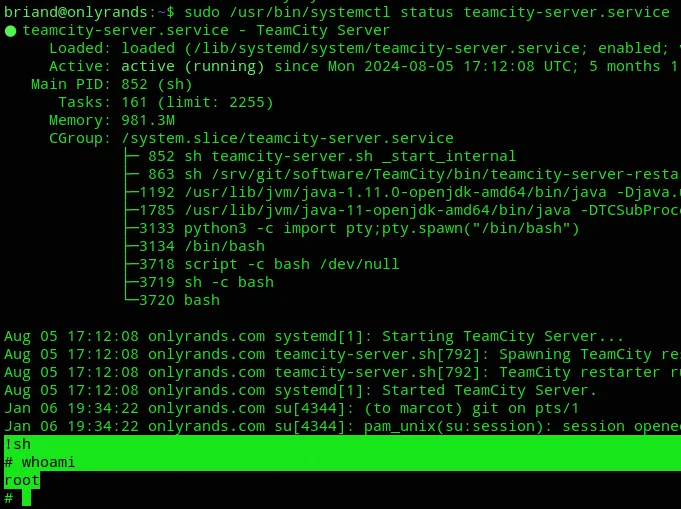Click the 'Tasks: 161 (limit: 2255)' text
Viewport: 681px width, 509px height.
point(165,102)
